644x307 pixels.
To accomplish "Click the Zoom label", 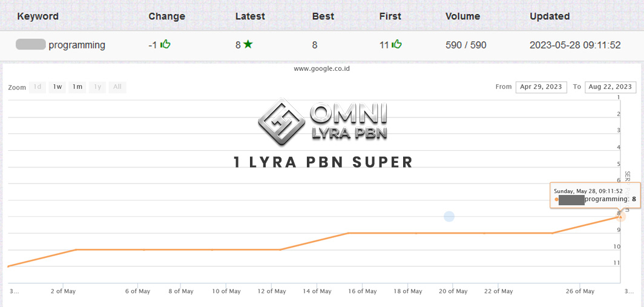I will [x=17, y=88].
